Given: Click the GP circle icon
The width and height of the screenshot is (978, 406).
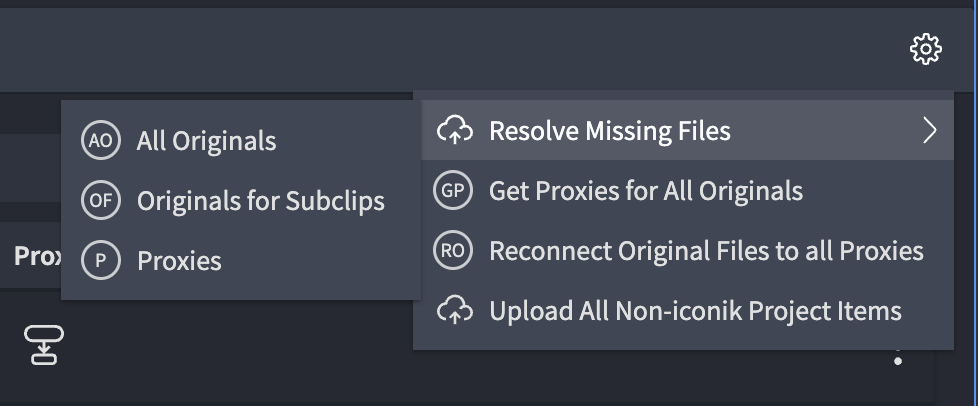Looking at the screenshot, I should 454,190.
